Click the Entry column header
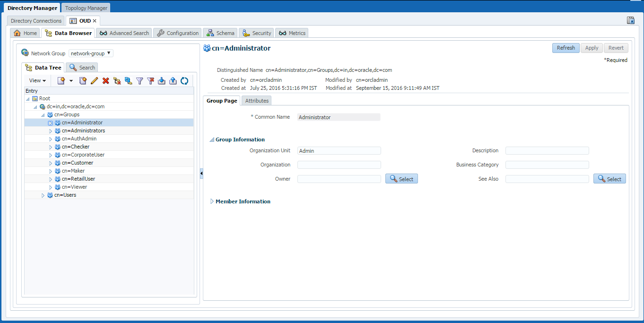Viewport: 644px width, 323px height. click(109, 91)
